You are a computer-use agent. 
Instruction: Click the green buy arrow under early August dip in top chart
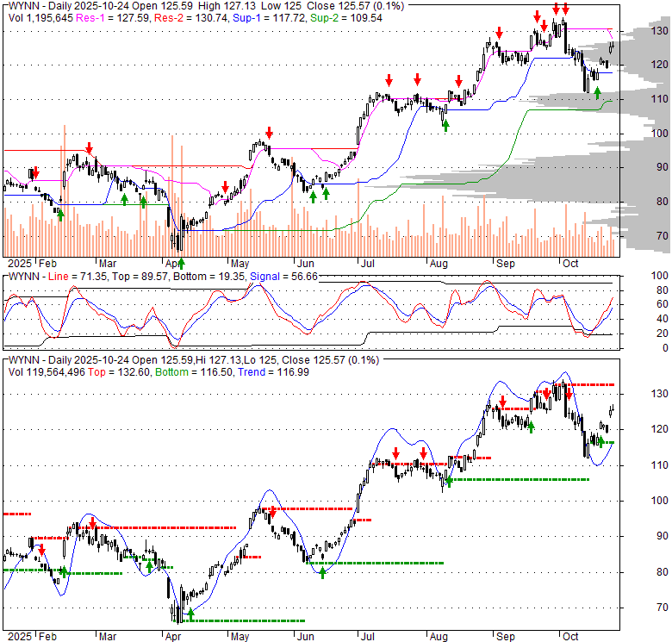(x=445, y=126)
